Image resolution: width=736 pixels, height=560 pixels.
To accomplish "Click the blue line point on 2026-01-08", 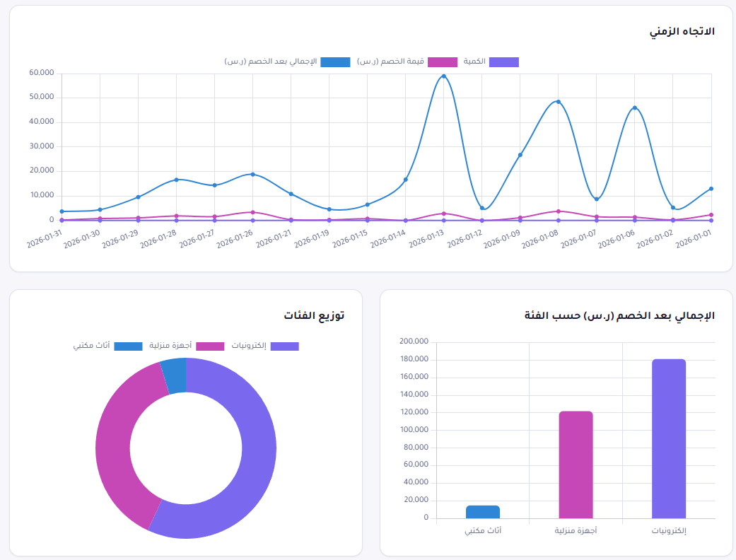I will [558, 102].
